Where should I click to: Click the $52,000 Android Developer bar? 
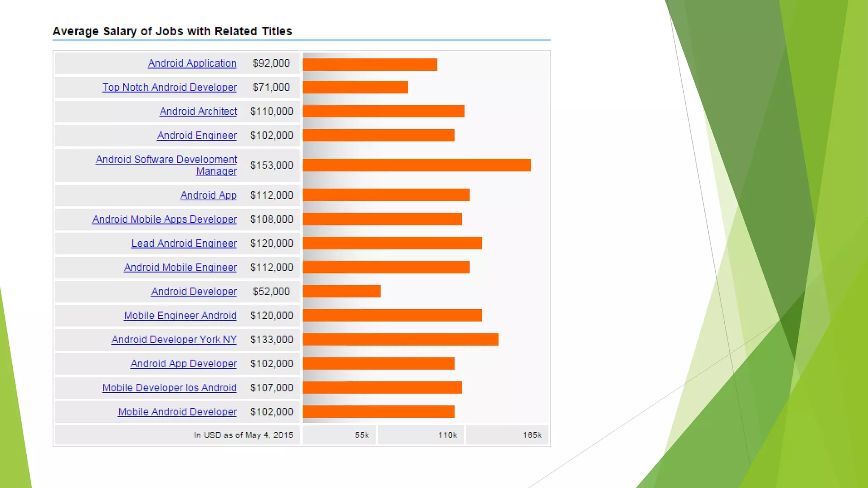pyautogui.click(x=341, y=291)
